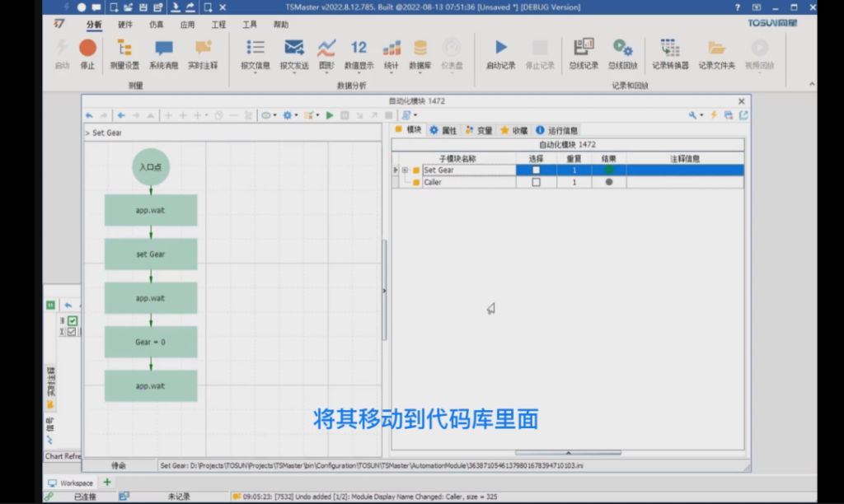
Task: Tick the Set Gear row selection checkbox
Action: [x=536, y=170]
